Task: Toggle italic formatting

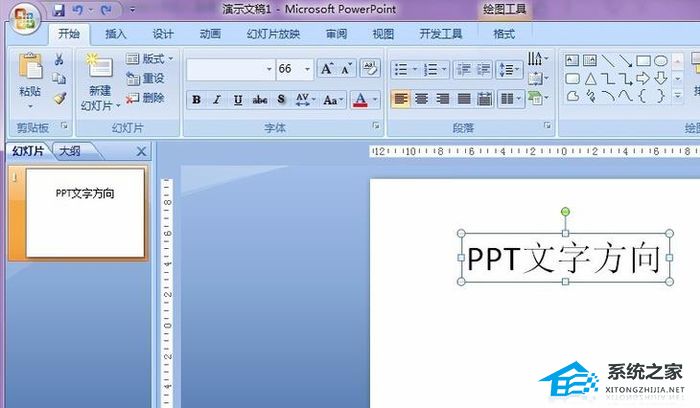Action: [217, 100]
